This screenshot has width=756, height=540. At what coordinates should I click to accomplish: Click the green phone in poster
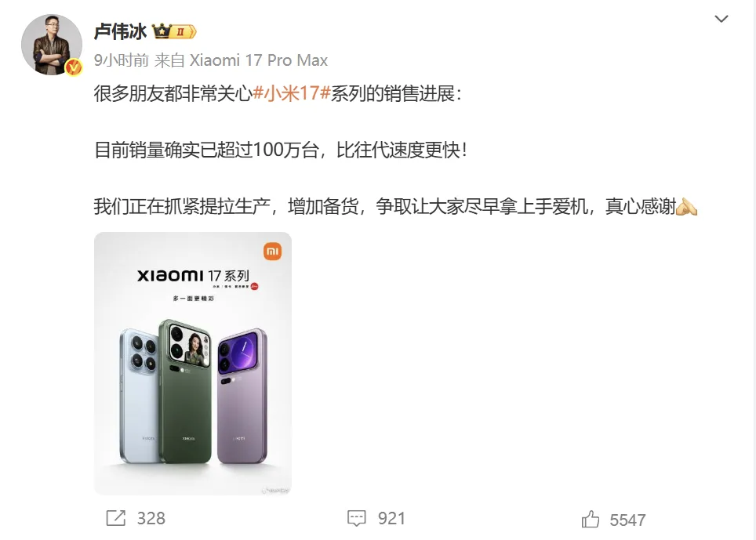[186, 391]
